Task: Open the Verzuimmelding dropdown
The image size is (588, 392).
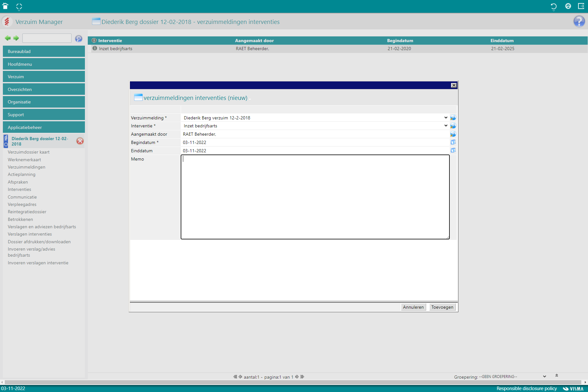Action: (x=315, y=117)
